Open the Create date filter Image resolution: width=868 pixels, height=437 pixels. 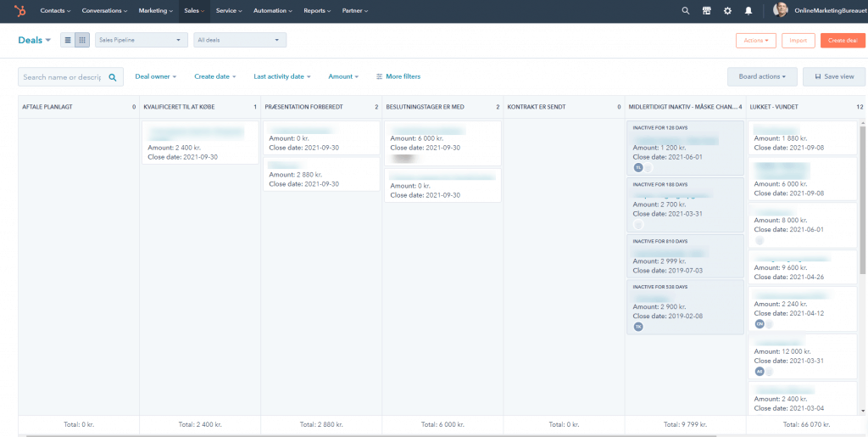click(x=214, y=76)
